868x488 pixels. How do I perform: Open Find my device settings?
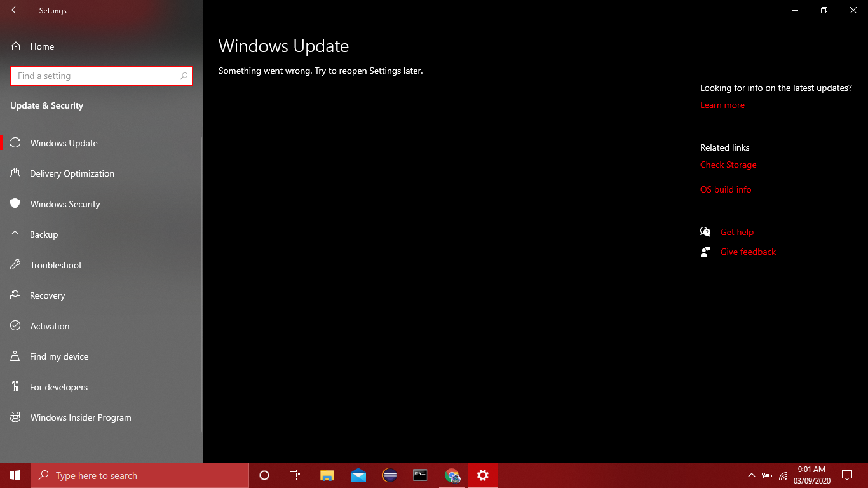point(102,356)
